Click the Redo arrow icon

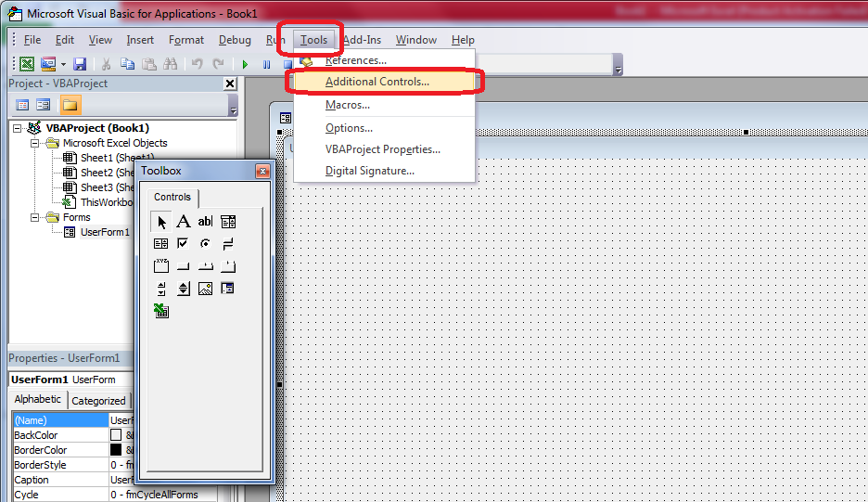point(219,64)
